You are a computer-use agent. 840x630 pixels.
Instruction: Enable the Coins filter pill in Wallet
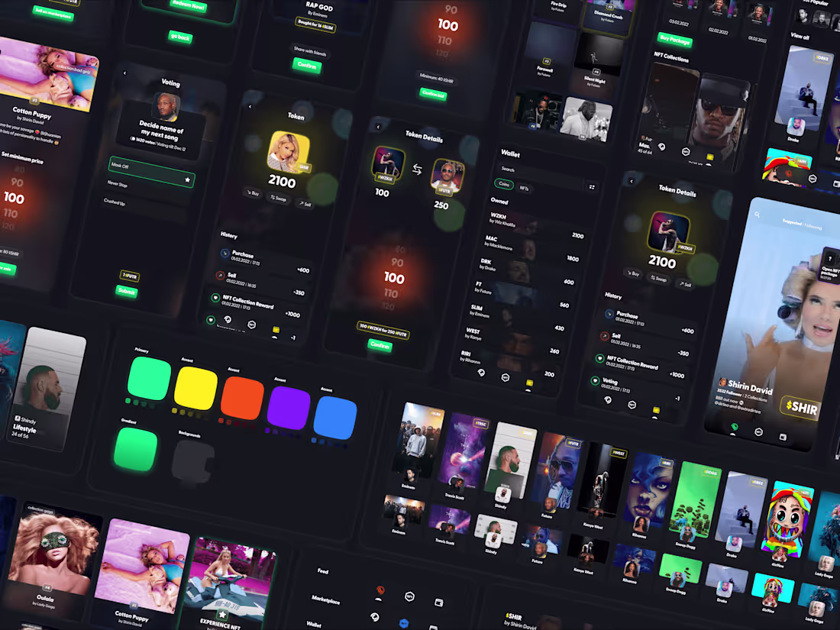(503, 185)
